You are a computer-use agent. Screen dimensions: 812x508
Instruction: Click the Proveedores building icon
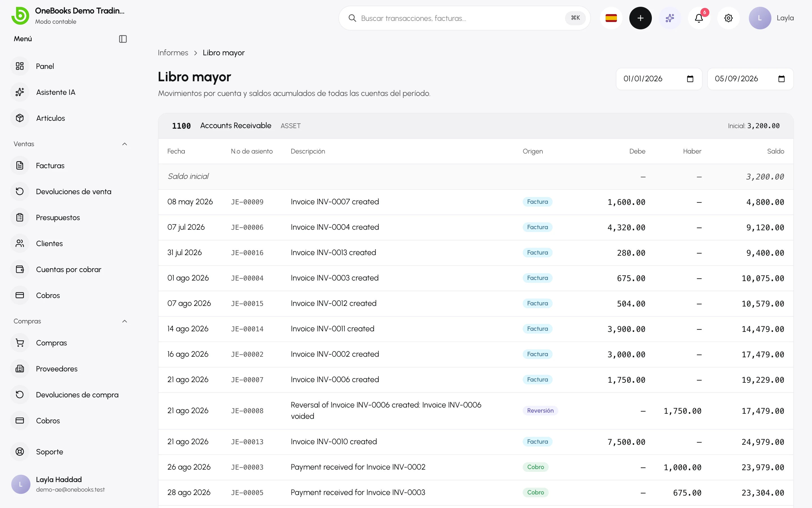click(x=20, y=369)
